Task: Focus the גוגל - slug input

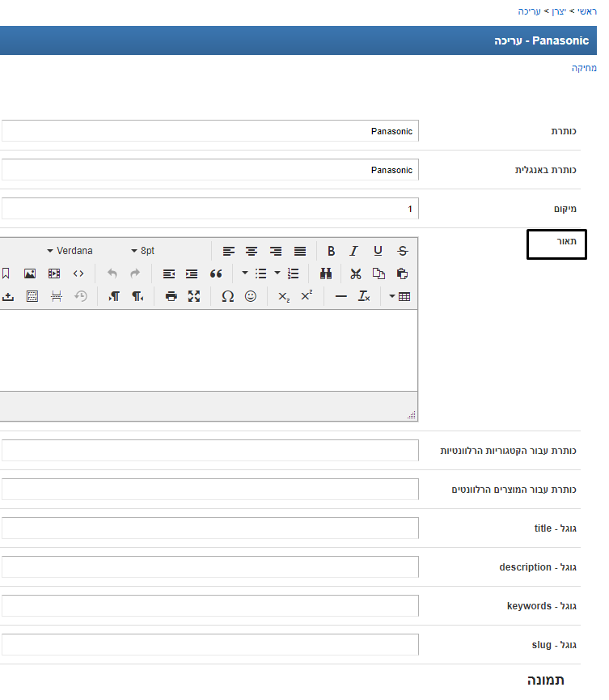Action: (209, 645)
